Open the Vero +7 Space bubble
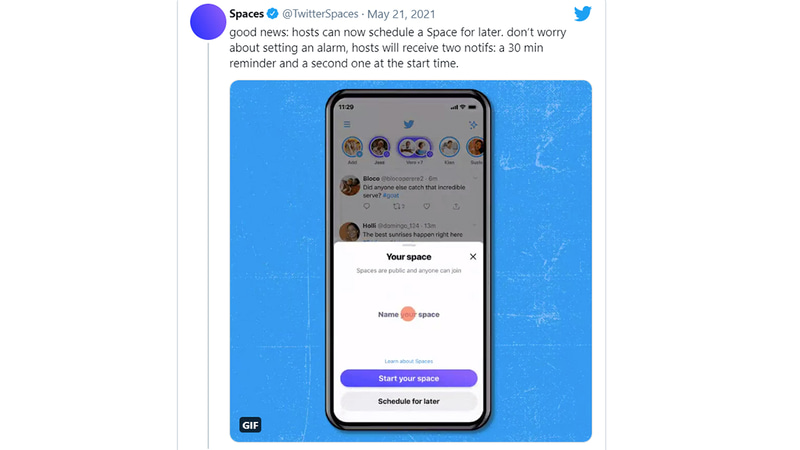 414,148
